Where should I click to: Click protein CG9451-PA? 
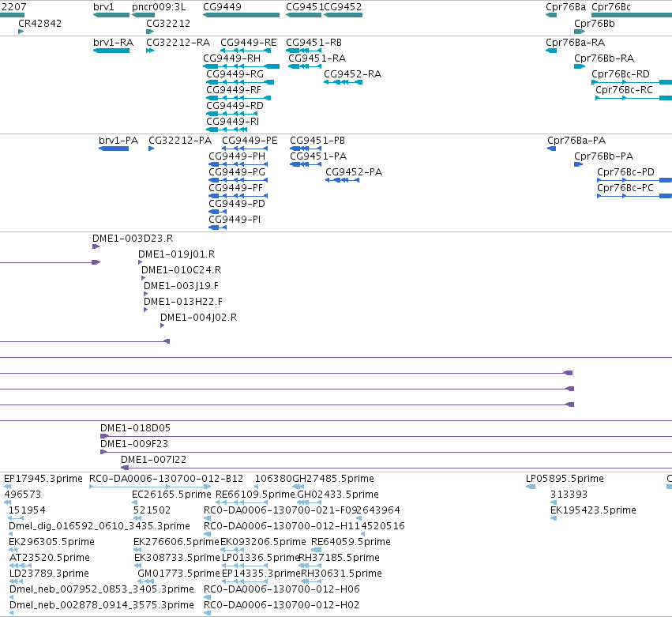click(318, 156)
